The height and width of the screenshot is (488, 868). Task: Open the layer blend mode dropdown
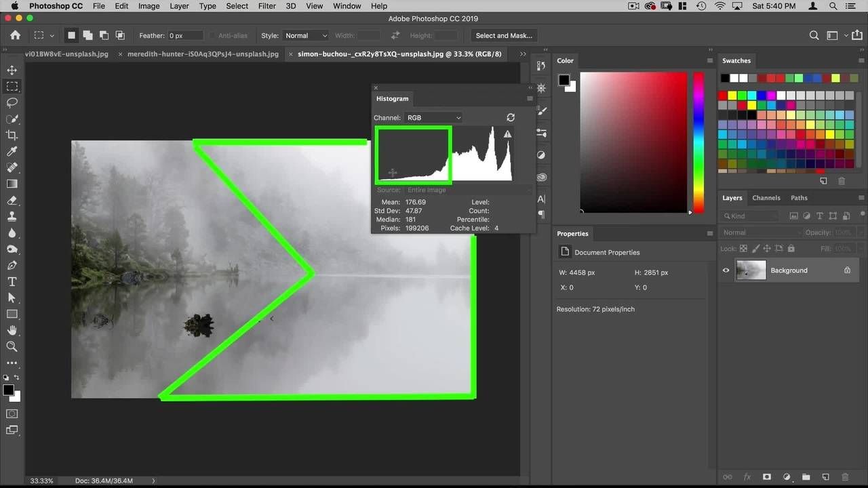(x=761, y=232)
